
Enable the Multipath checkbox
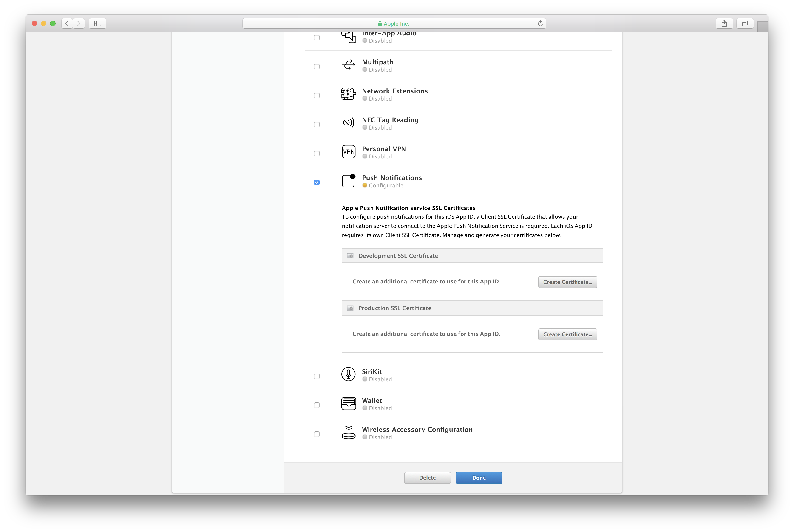coord(317,67)
